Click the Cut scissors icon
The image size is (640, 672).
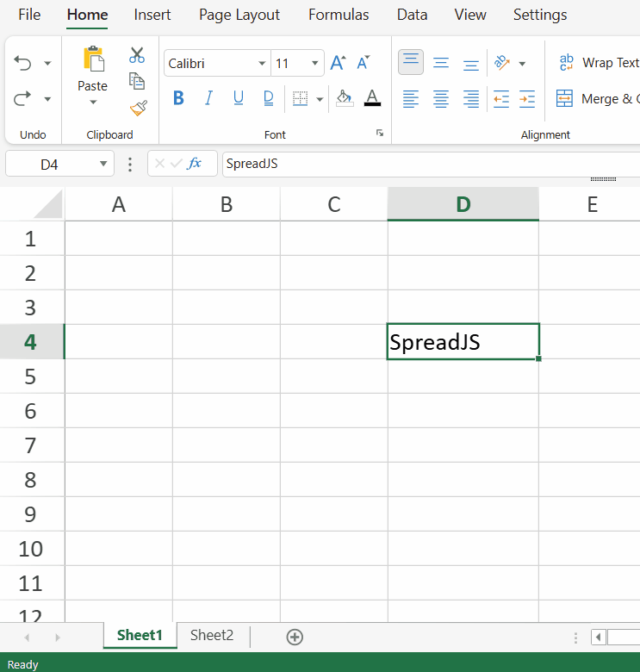click(x=137, y=55)
